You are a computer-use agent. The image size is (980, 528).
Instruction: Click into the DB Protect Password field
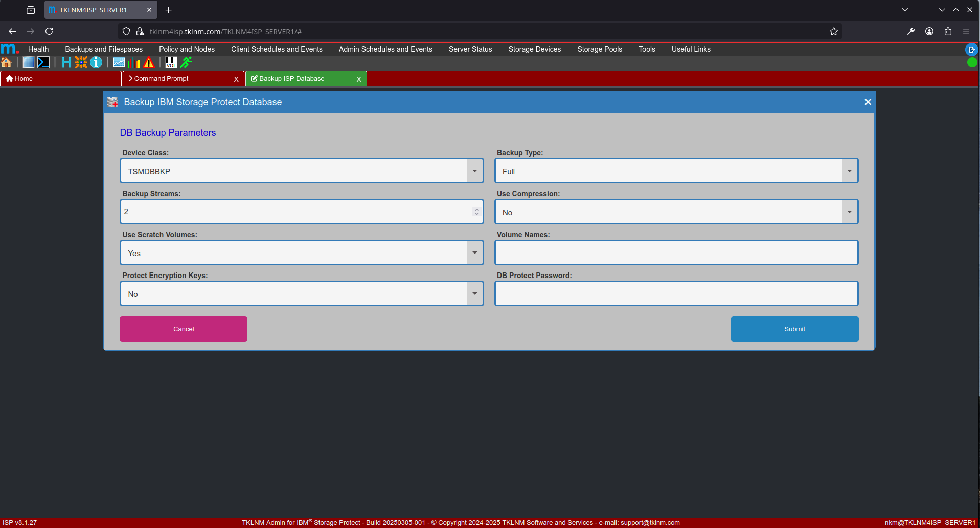pos(676,294)
